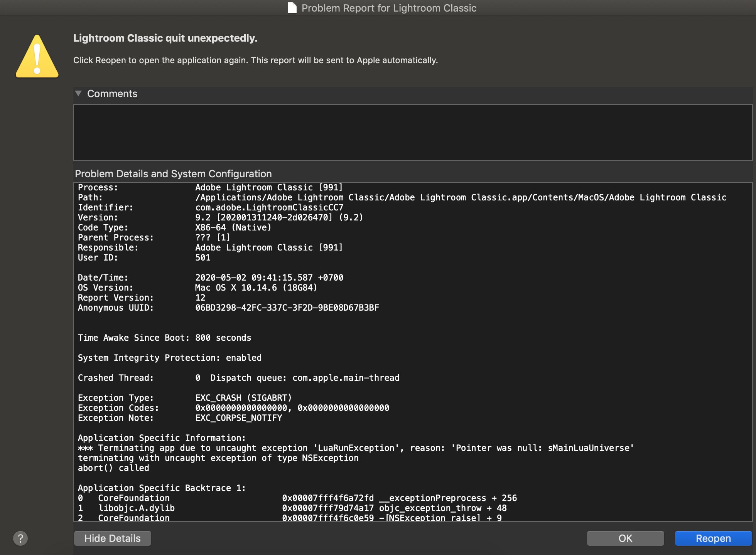Click the Anonymous UUID value
The width and height of the screenshot is (756, 555).
click(287, 308)
